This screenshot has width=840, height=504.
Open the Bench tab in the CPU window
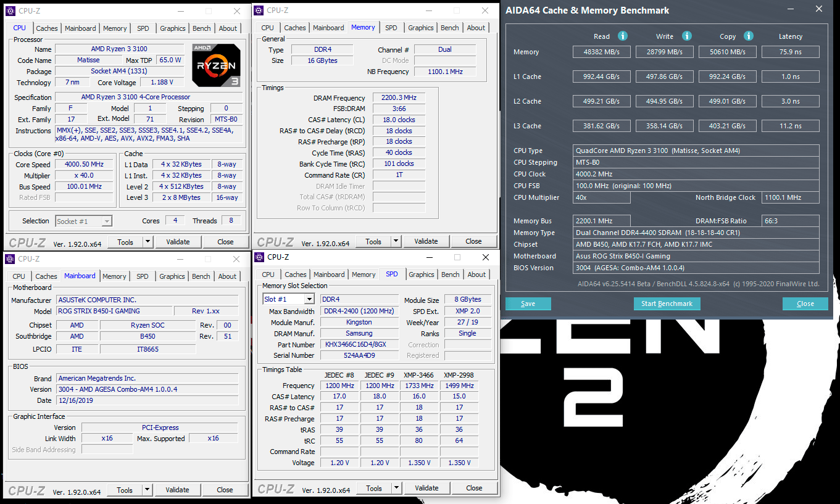point(202,28)
